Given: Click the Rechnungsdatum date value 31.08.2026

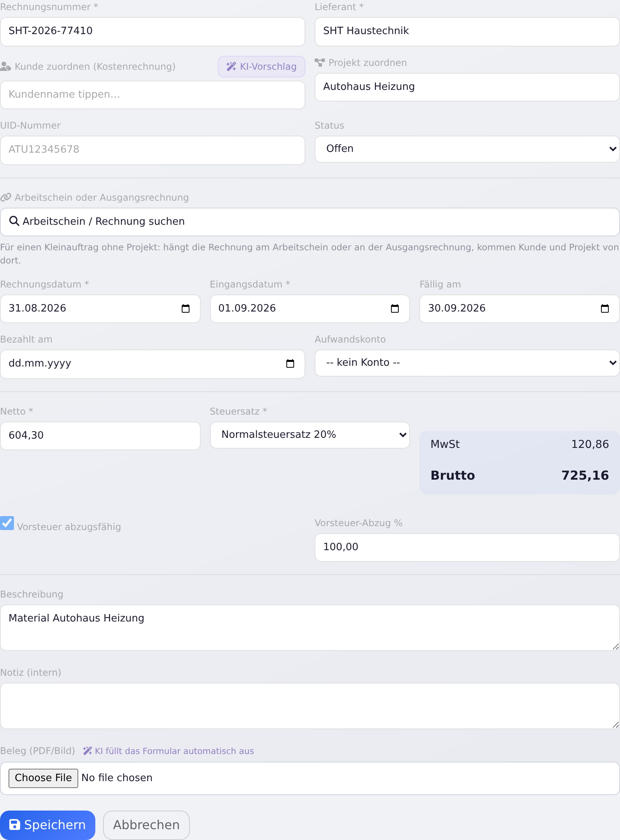Looking at the screenshot, I should 38,308.
